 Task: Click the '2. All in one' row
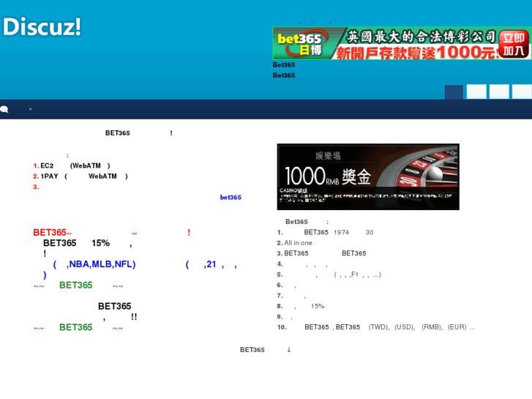294,243
